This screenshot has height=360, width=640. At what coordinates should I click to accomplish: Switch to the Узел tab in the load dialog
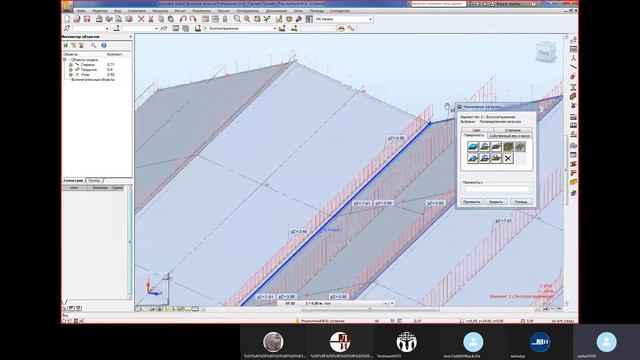pos(476,130)
